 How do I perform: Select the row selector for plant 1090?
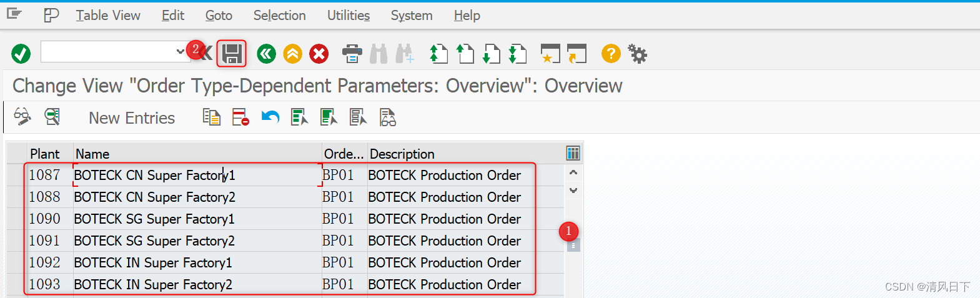coord(17,219)
